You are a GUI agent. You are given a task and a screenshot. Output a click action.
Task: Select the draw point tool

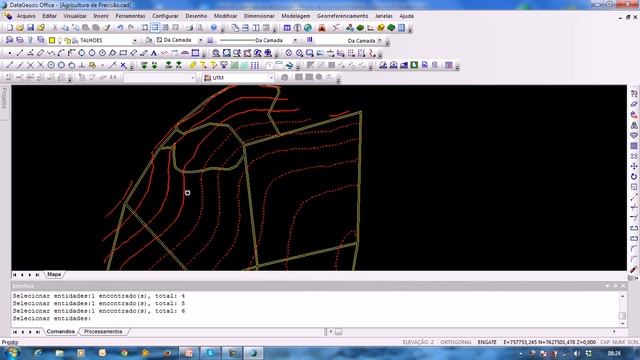coord(10,53)
